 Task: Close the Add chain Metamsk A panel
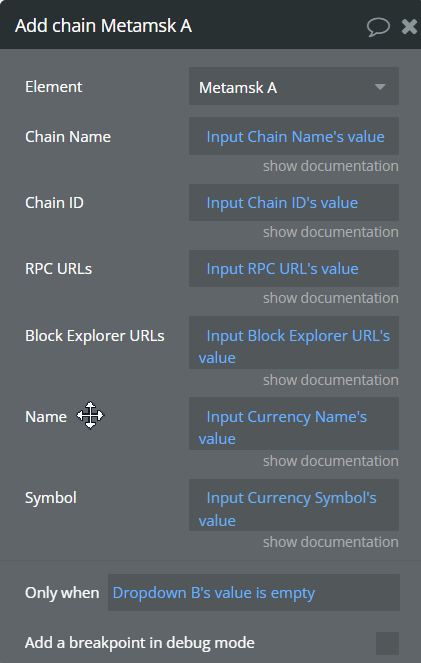click(x=409, y=27)
